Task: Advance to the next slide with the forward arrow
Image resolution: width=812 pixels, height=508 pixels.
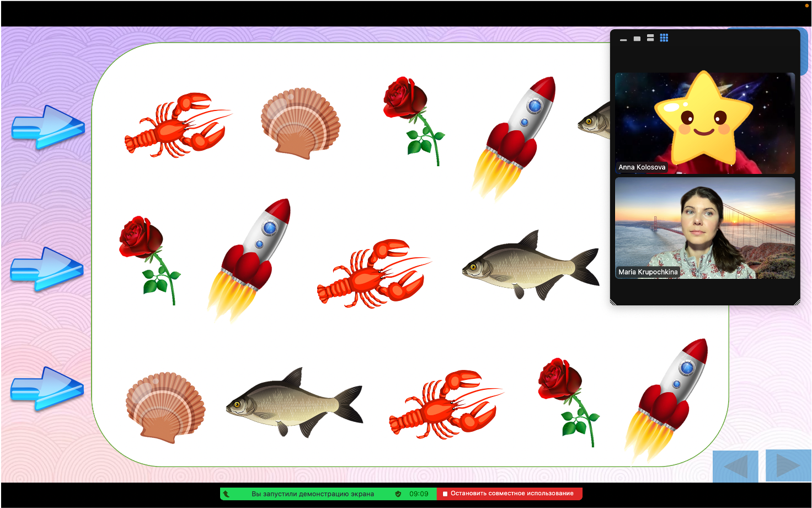Action: click(x=788, y=465)
